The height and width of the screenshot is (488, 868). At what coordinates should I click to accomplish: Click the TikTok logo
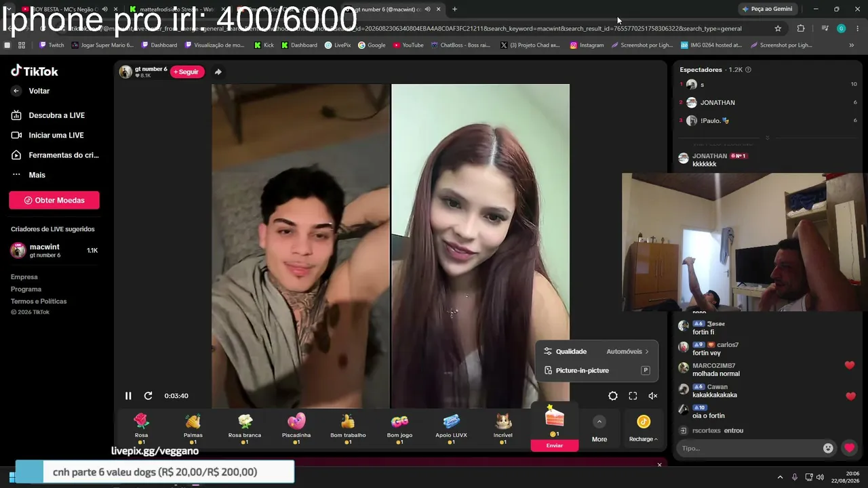click(35, 71)
